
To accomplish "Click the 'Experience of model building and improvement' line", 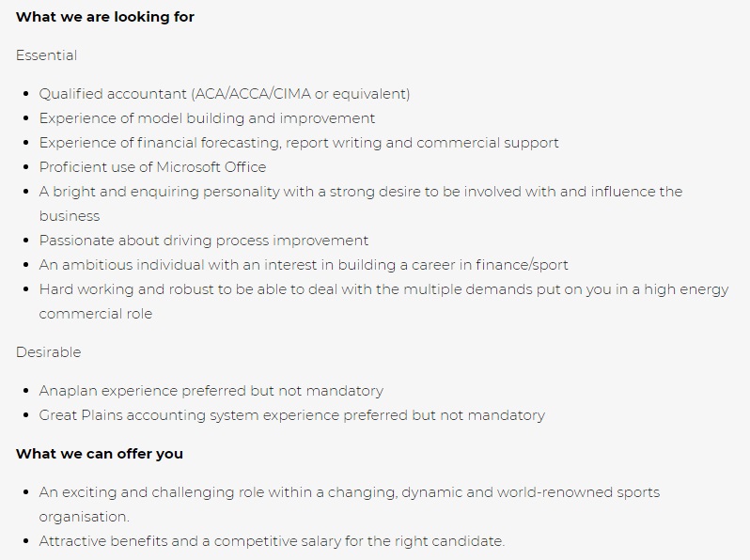I will 207,118.
